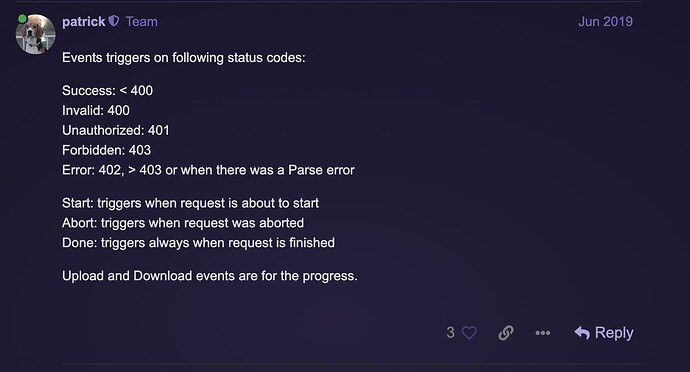Viewport: 690px width, 372px height.
Task: Click the 'Events triggers on following status codes' line
Action: click(x=184, y=58)
